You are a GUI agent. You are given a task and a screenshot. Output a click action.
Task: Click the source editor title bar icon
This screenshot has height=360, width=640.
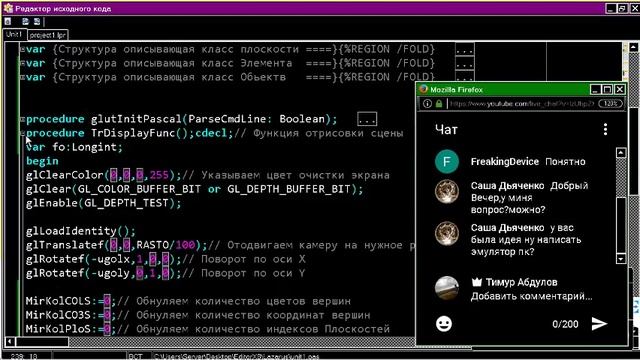click(8, 8)
